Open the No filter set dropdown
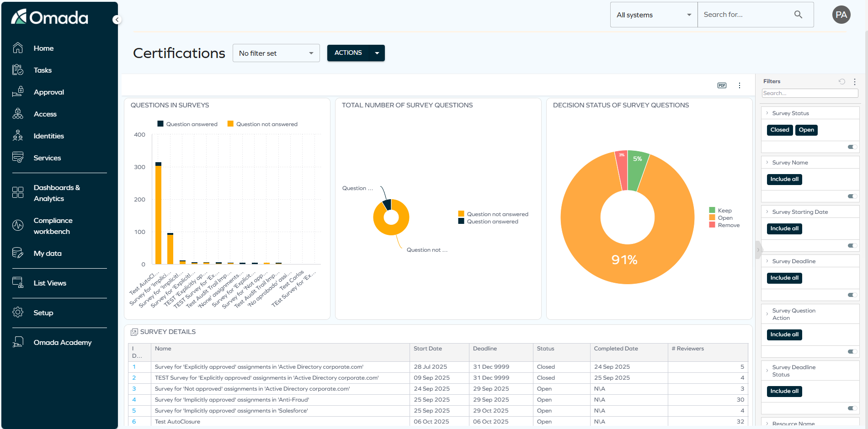Image resolution: width=868 pixels, height=429 pixels. pyautogui.click(x=276, y=53)
